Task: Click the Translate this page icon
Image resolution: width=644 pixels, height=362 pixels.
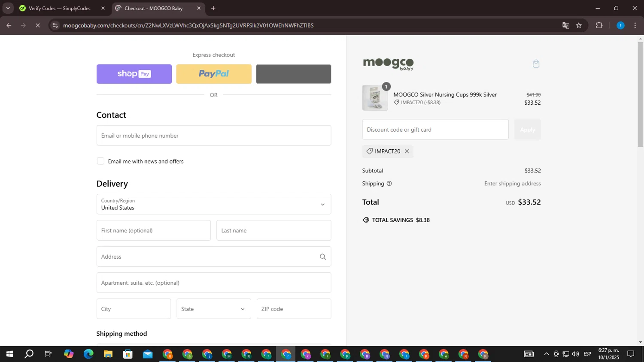Action: point(566,26)
